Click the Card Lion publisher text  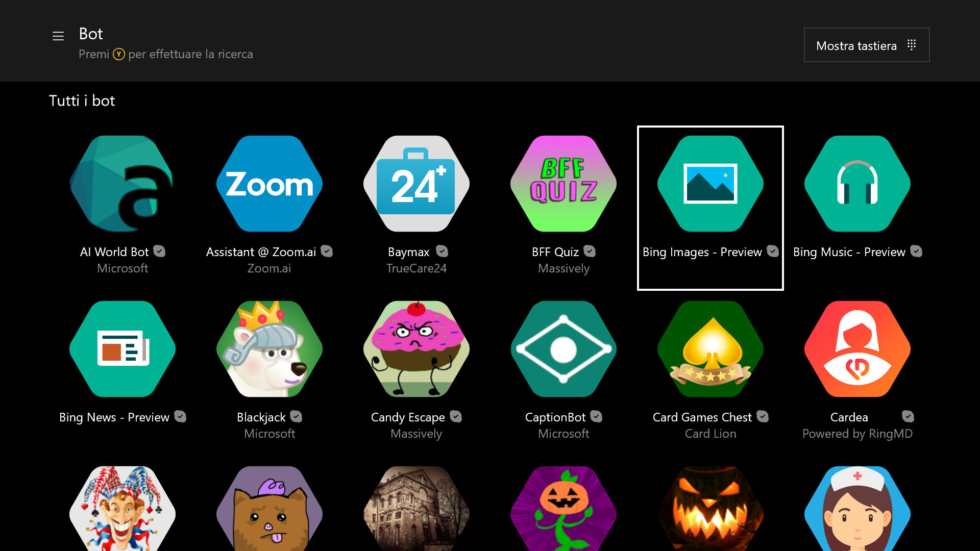click(x=710, y=434)
